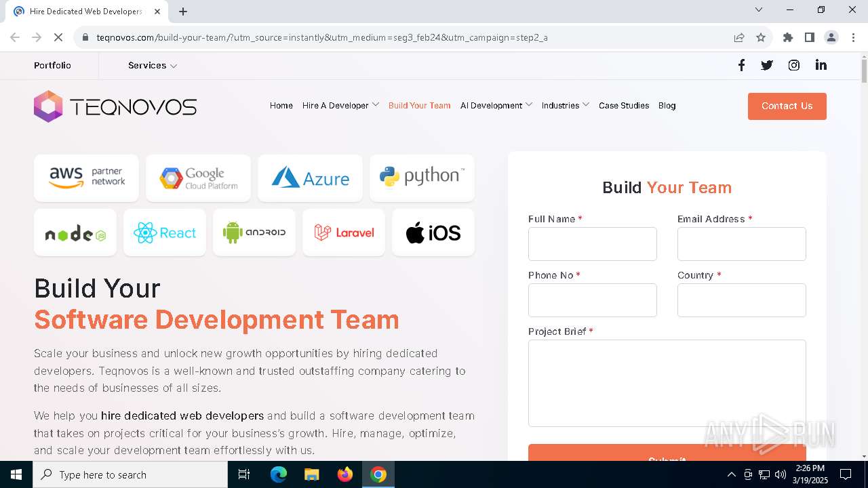This screenshot has height=488, width=868.
Task: Click the Laravel technology badge
Action: pyautogui.click(x=344, y=232)
